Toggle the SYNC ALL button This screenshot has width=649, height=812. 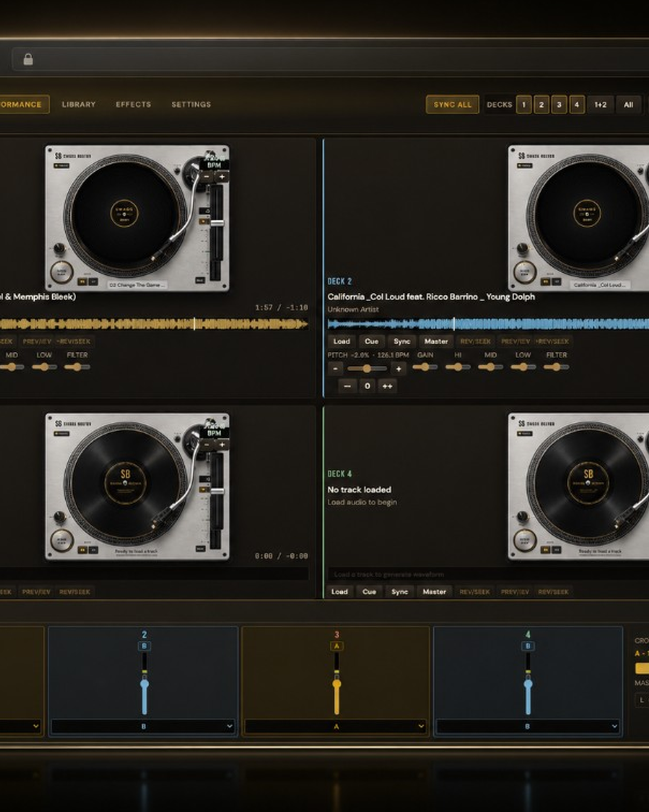(x=453, y=105)
